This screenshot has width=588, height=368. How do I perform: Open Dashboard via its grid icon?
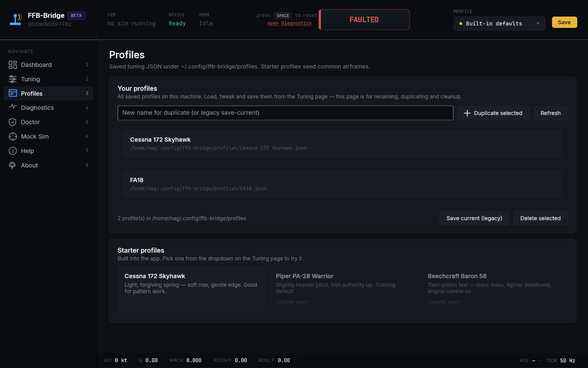coord(13,65)
